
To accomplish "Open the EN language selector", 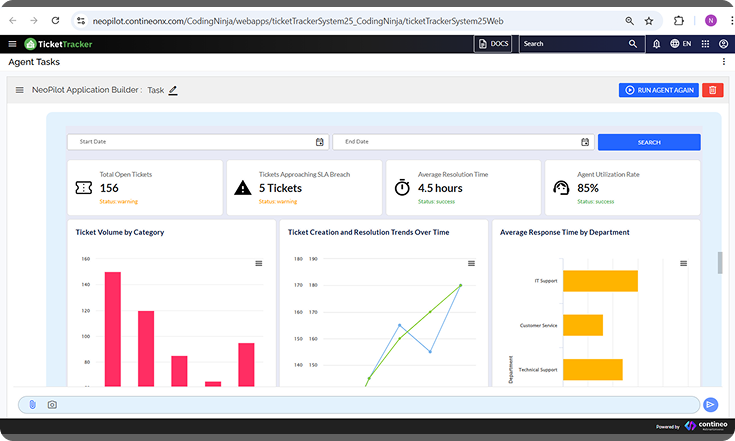I will coord(681,44).
